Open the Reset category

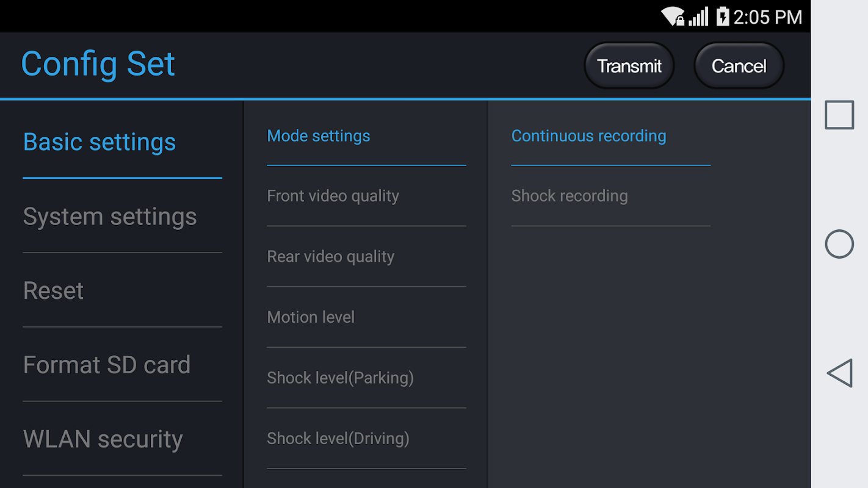pos(54,291)
